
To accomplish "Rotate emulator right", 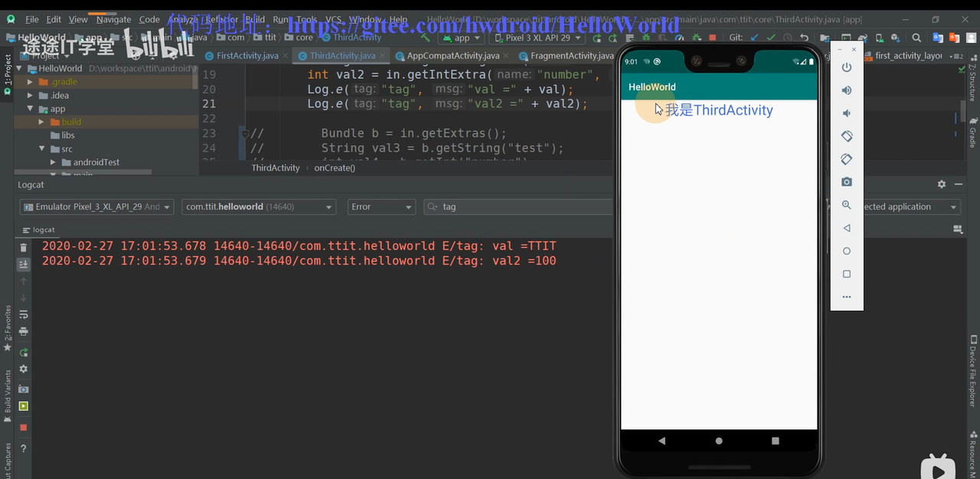I will click(847, 159).
